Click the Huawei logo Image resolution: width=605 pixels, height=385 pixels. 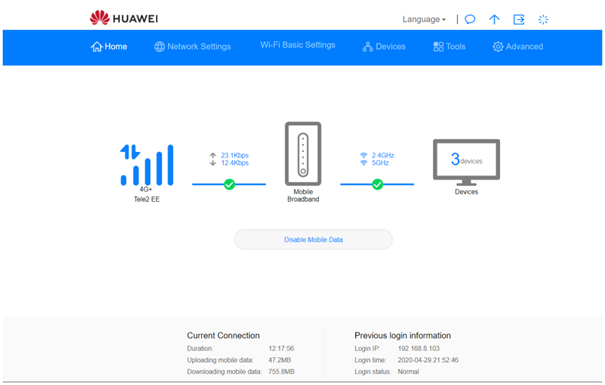coord(124,18)
